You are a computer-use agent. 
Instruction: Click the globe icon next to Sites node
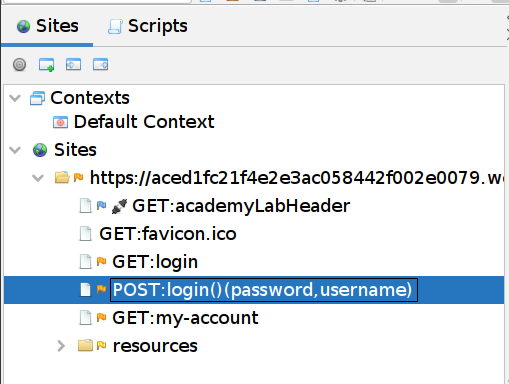click(40, 150)
